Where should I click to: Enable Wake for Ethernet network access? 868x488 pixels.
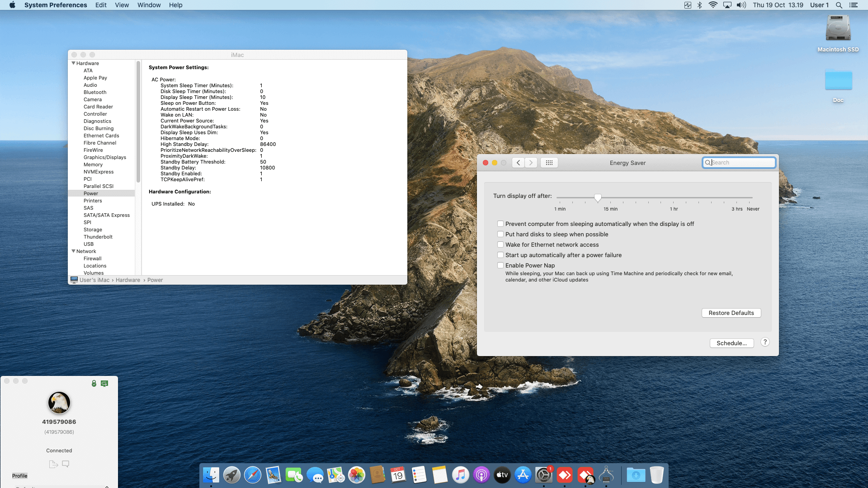pos(500,244)
